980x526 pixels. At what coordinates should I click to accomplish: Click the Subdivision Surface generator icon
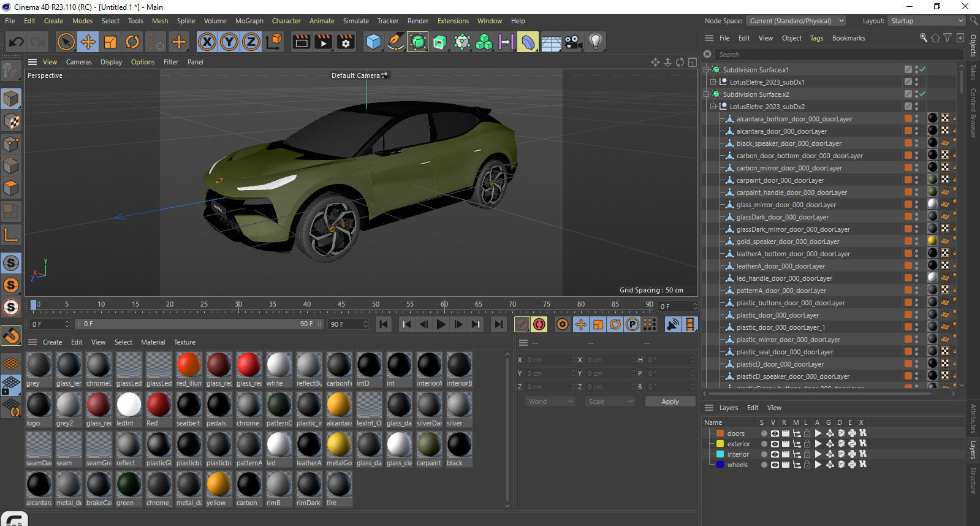pos(417,42)
